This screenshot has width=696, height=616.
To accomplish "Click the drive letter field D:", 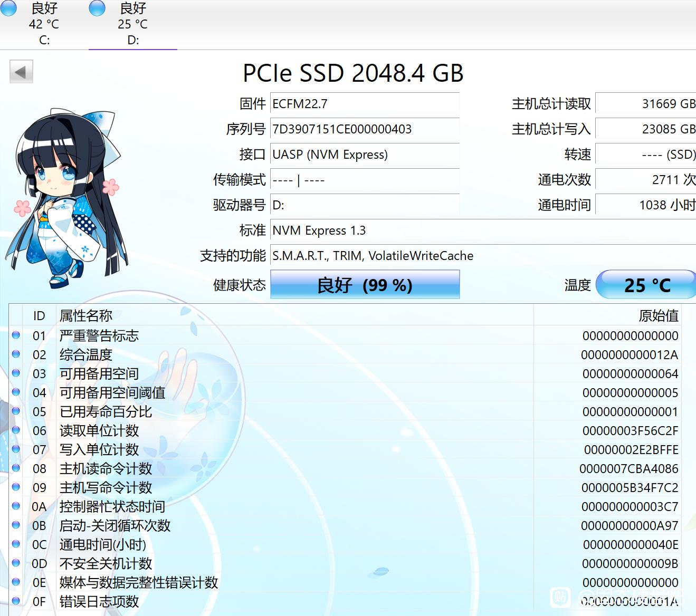I will coord(365,205).
